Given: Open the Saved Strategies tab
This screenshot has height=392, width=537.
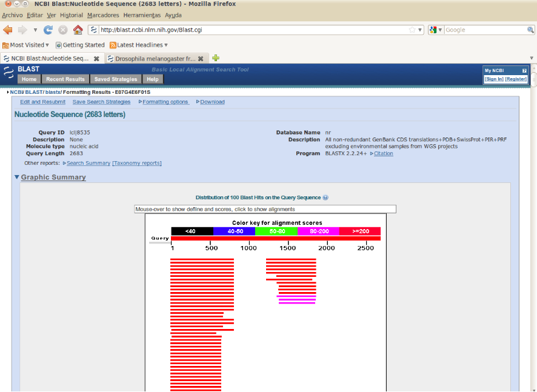Looking at the screenshot, I should [x=116, y=79].
